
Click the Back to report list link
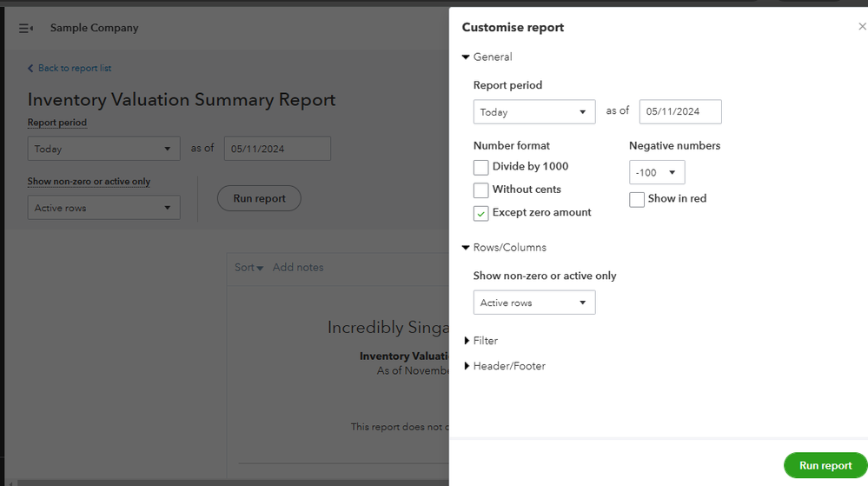pyautogui.click(x=70, y=68)
